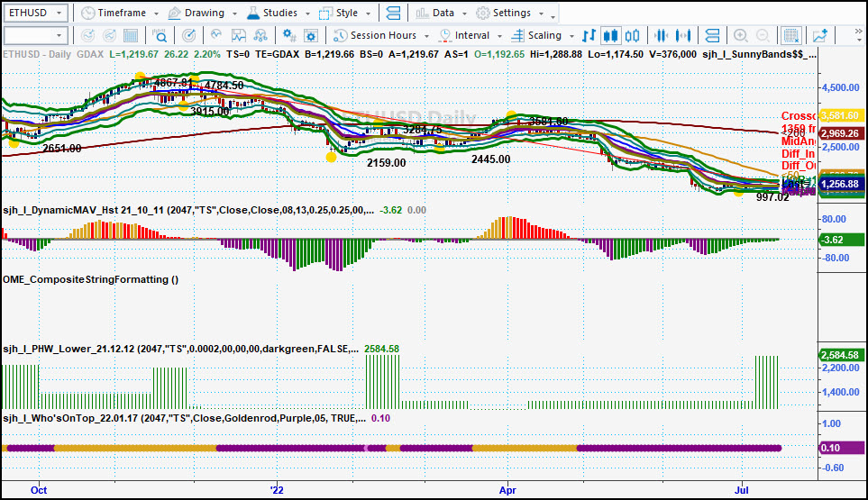This screenshot has height=500, width=868.
Task: Click the 3,581.60 orange price axis tag
Action: 841,115
